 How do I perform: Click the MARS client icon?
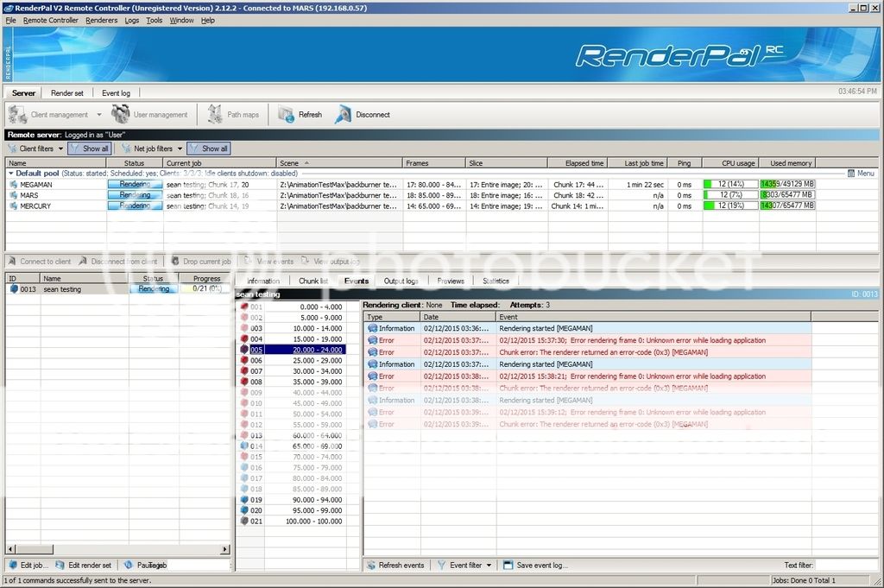tap(14, 195)
